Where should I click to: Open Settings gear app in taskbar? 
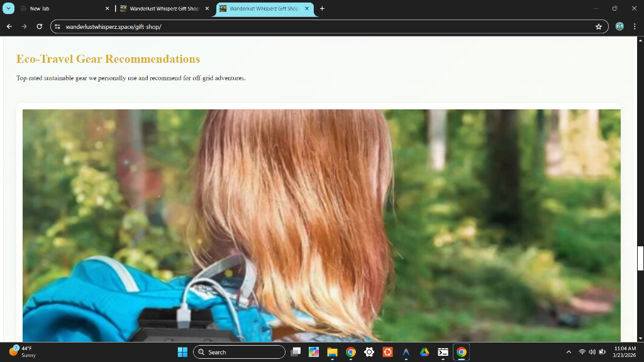pyautogui.click(x=369, y=352)
